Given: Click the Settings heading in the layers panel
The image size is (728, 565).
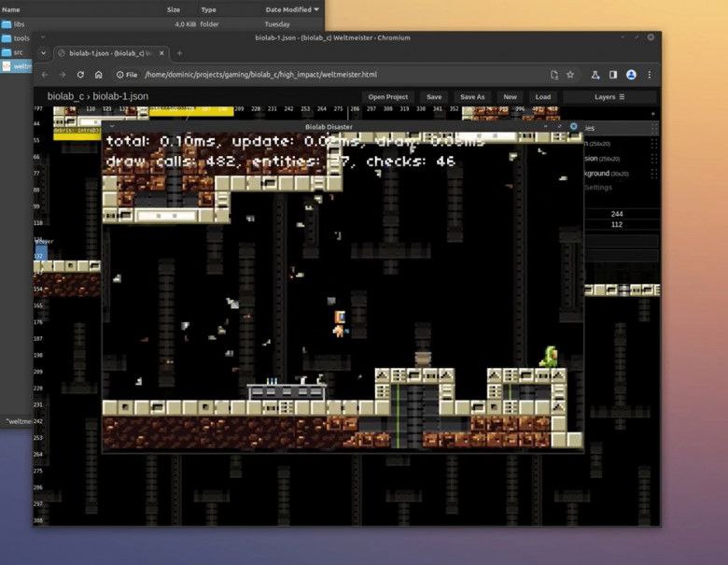Looking at the screenshot, I should [x=598, y=188].
